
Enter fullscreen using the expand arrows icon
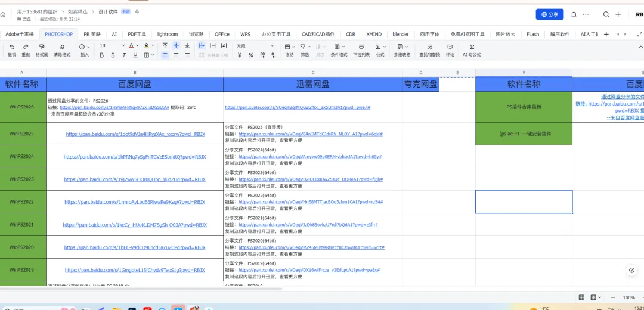pyautogui.click(x=639, y=35)
